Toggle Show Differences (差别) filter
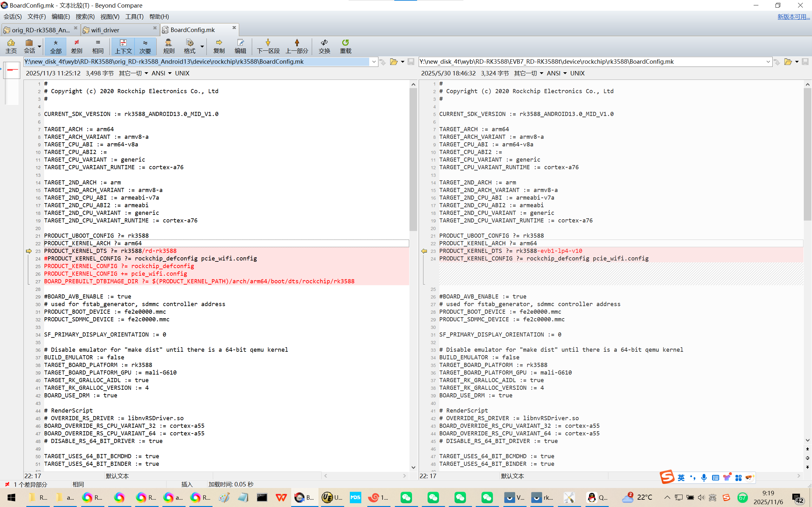812x507 pixels. 76,46
